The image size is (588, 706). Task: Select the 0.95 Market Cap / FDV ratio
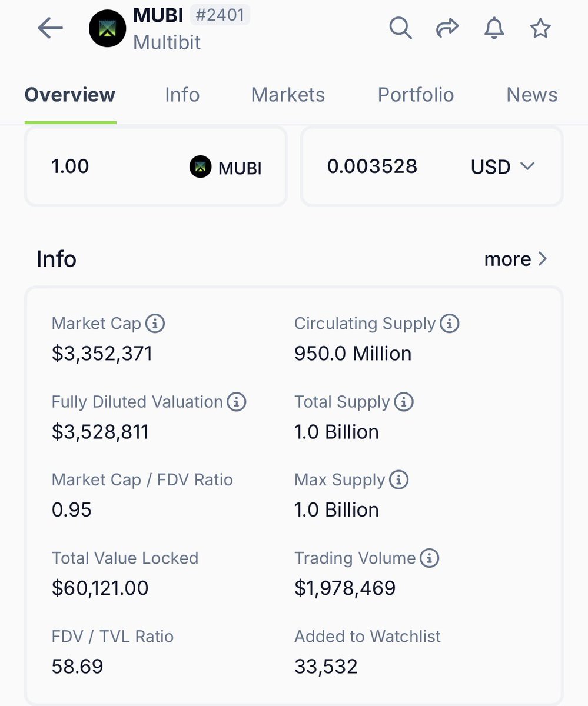pyautogui.click(x=72, y=509)
